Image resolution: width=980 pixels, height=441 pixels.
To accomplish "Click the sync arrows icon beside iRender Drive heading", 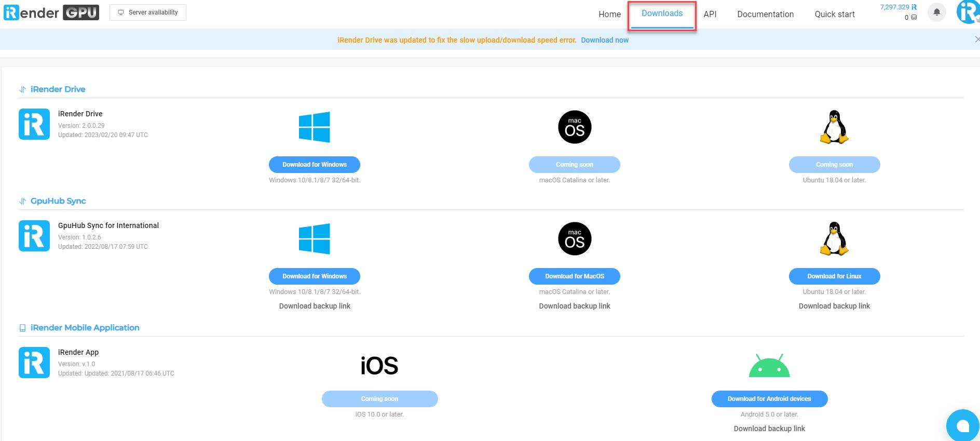I will coord(22,89).
